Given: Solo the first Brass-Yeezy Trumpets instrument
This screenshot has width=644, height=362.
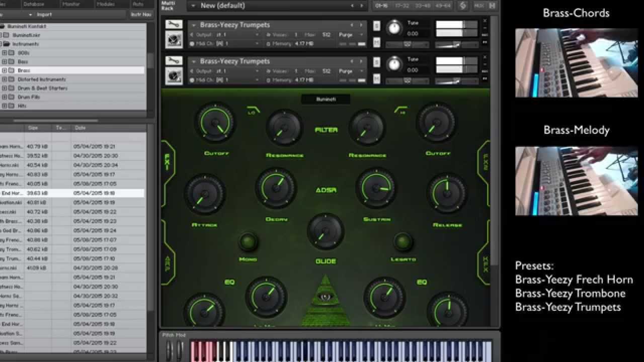Looking at the screenshot, I should click(x=377, y=26).
